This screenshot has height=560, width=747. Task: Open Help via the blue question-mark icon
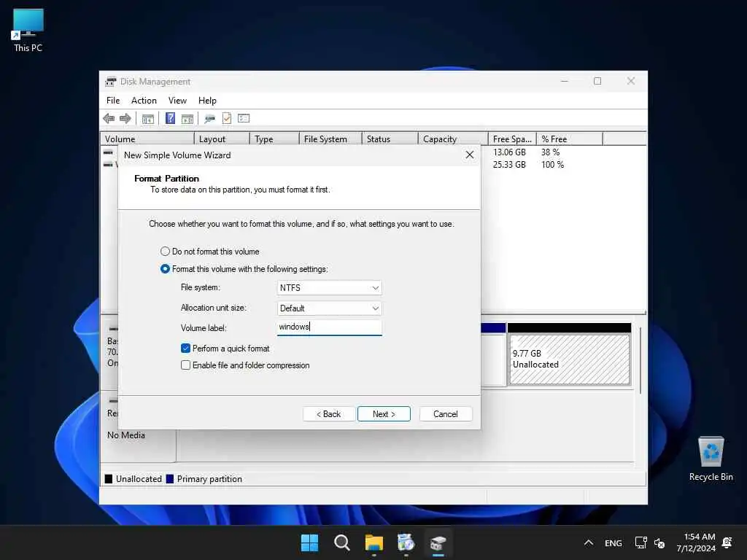click(x=170, y=118)
